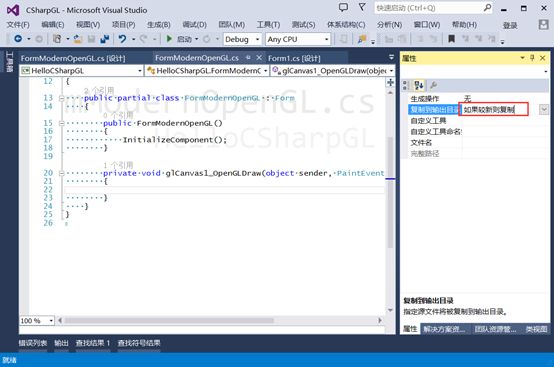Open the feedback speech bubble icon
The image size is (554, 367).
pyautogui.click(x=343, y=7)
